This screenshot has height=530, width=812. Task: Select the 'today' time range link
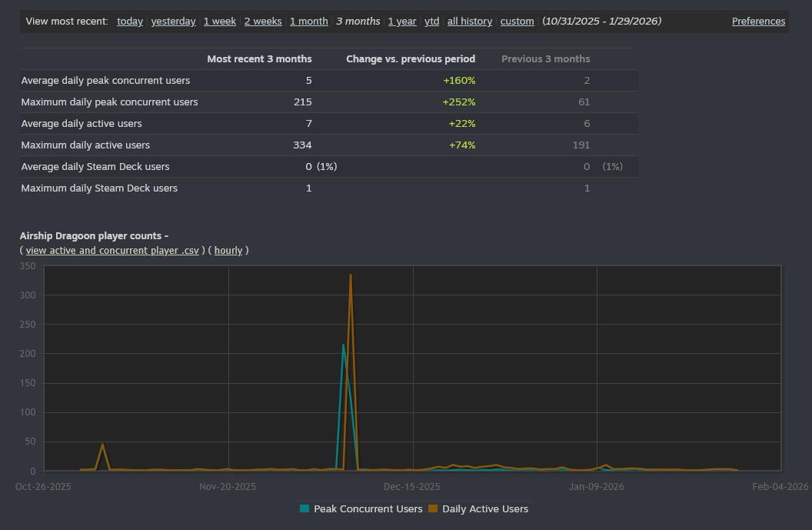(x=130, y=22)
